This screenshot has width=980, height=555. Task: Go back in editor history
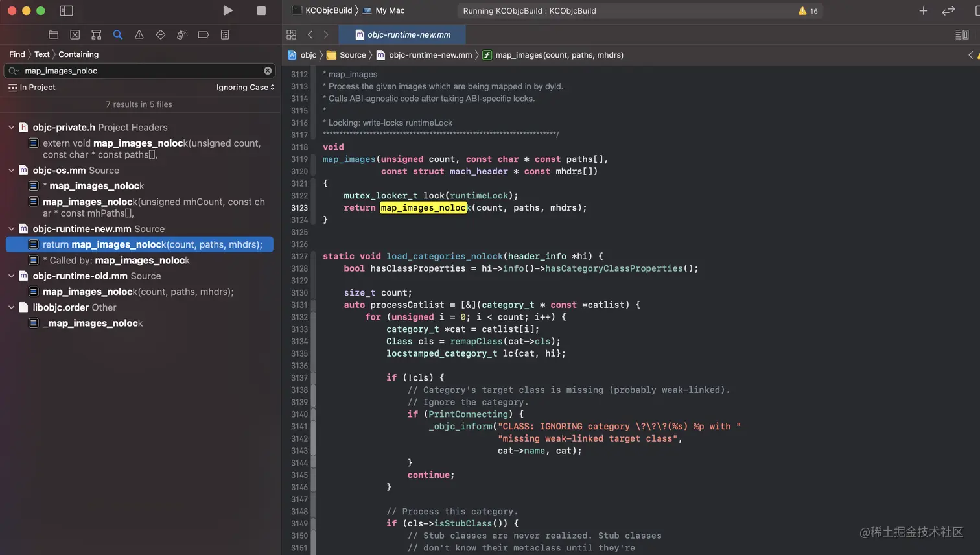[x=310, y=34]
